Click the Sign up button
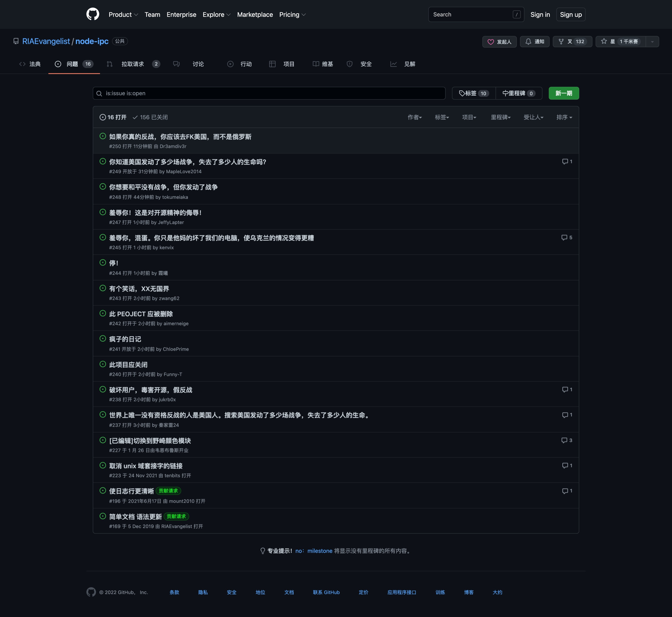Image resolution: width=672 pixels, height=617 pixels. pyautogui.click(x=571, y=14)
